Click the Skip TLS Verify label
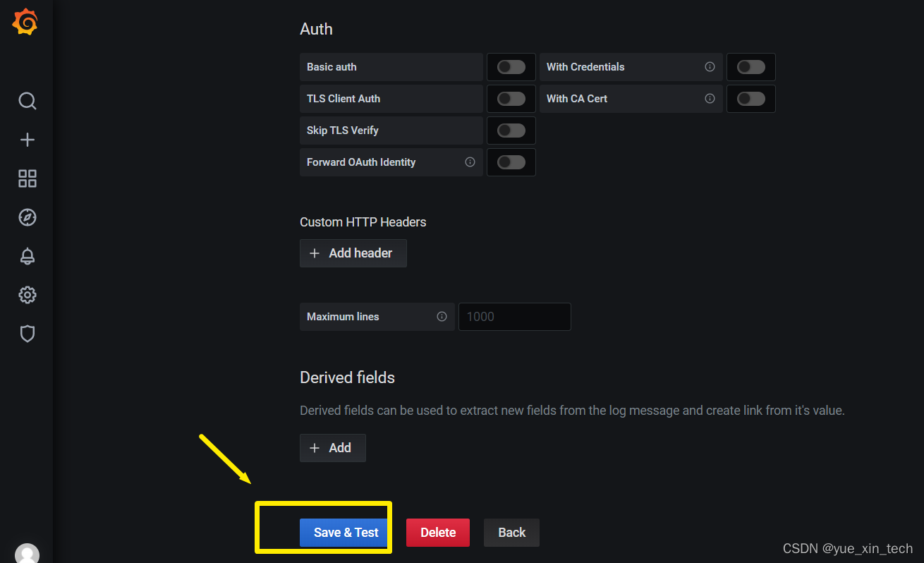Screen dimensions: 924x563 point(343,131)
